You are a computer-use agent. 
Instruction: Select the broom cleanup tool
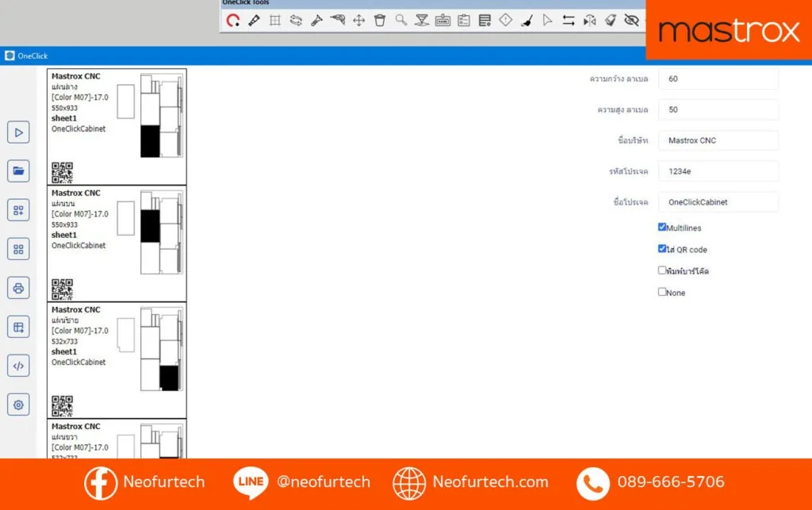coord(527,20)
